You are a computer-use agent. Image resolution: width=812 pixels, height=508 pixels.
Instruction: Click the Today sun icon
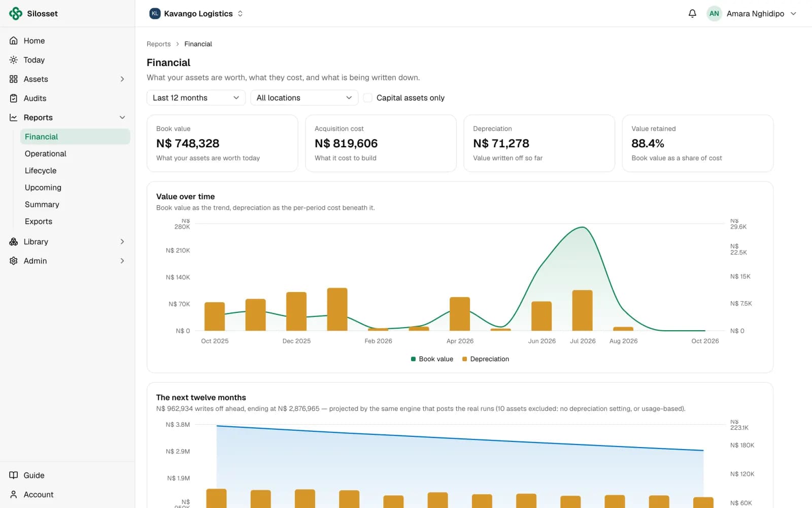[14, 60]
